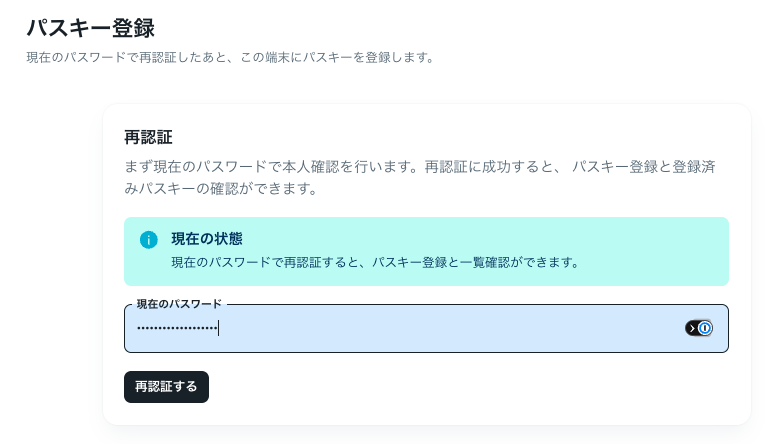Click the 1Password logo in password field
Image resolution: width=765 pixels, height=444 pixels.
click(705, 328)
